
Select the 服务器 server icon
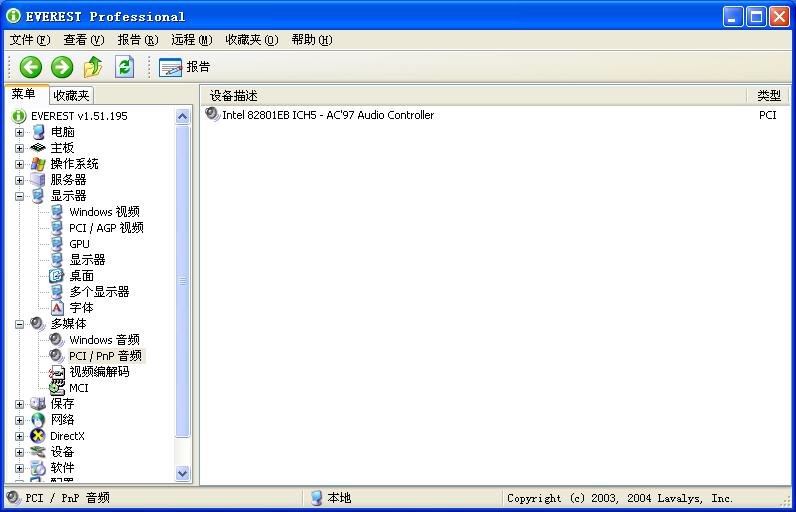38,180
